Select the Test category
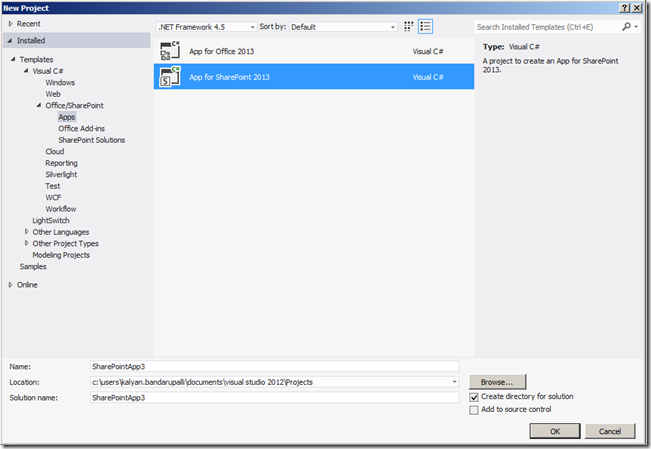Viewport: 651px width, 449px height. [x=53, y=186]
